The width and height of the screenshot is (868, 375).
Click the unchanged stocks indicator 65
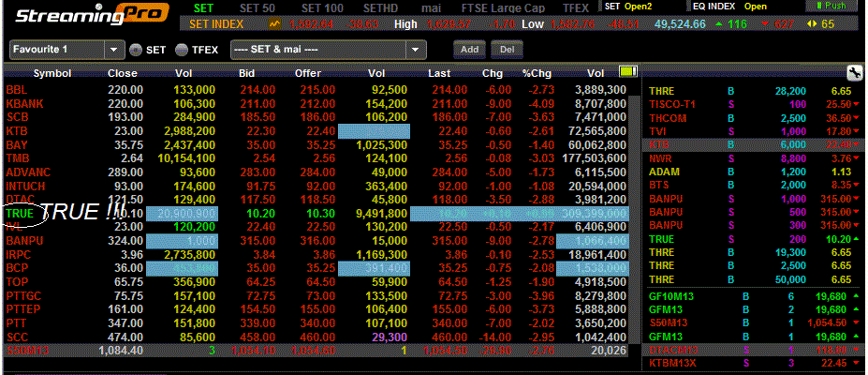point(820,24)
